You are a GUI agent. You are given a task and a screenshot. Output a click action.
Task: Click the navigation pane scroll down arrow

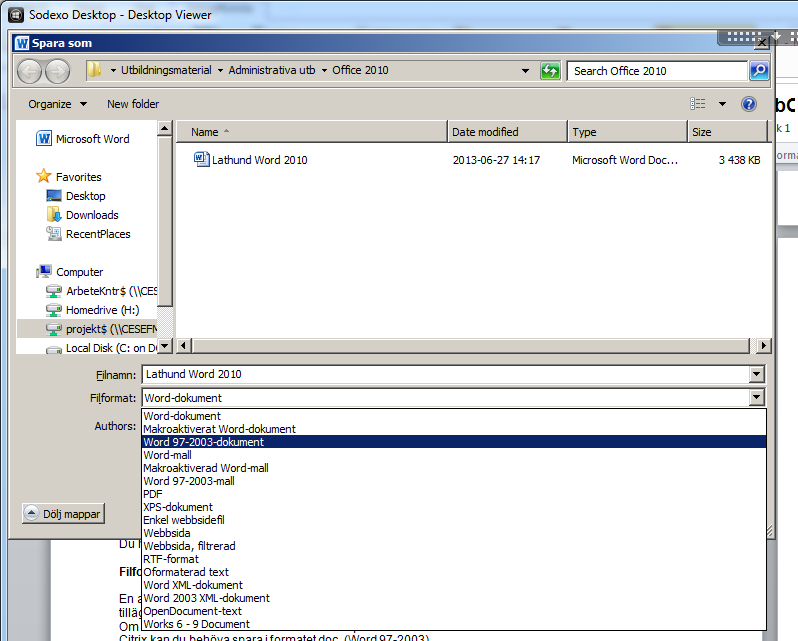click(x=164, y=346)
